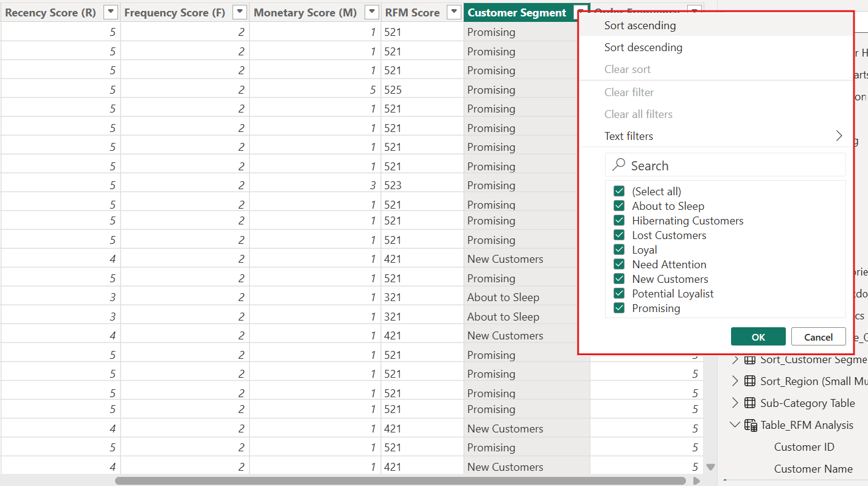Viewport: 868px width, 486px height.
Task: Click the filter icon on Frequency Score column
Action: [x=239, y=12]
